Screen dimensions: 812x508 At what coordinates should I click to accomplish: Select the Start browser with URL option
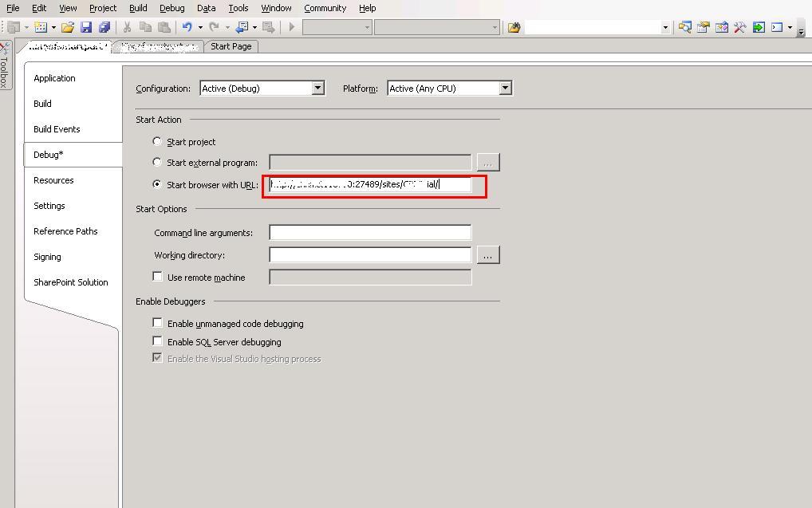click(157, 184)
